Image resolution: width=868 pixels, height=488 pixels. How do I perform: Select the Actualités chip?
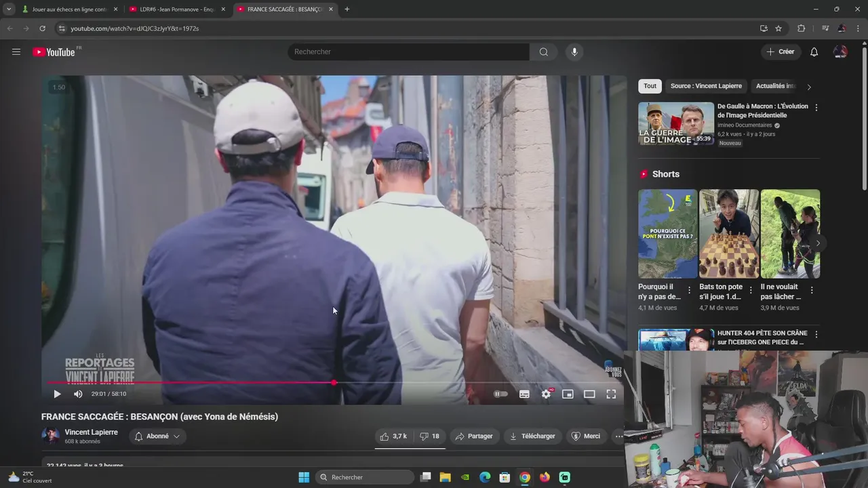pyautogui.click(x=775, y=86)
